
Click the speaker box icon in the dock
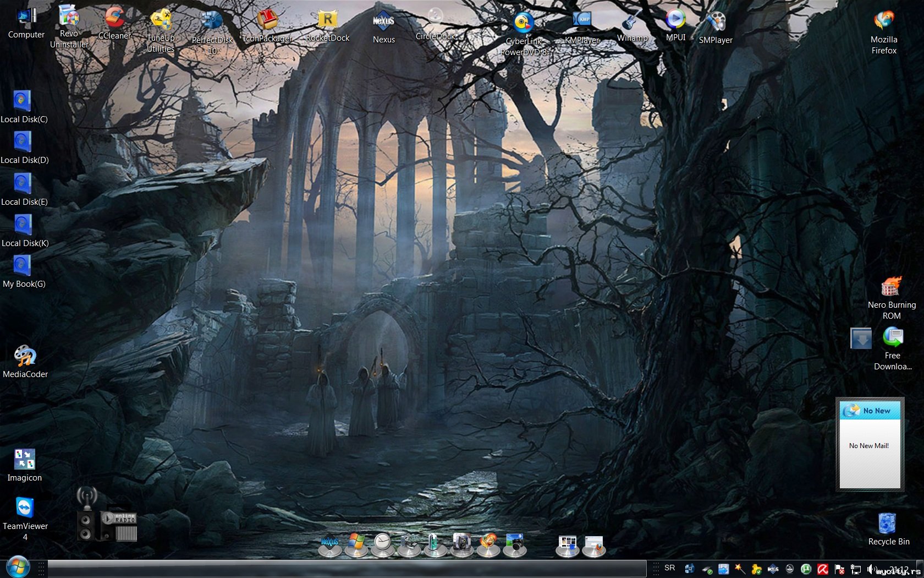click(462, 544)
